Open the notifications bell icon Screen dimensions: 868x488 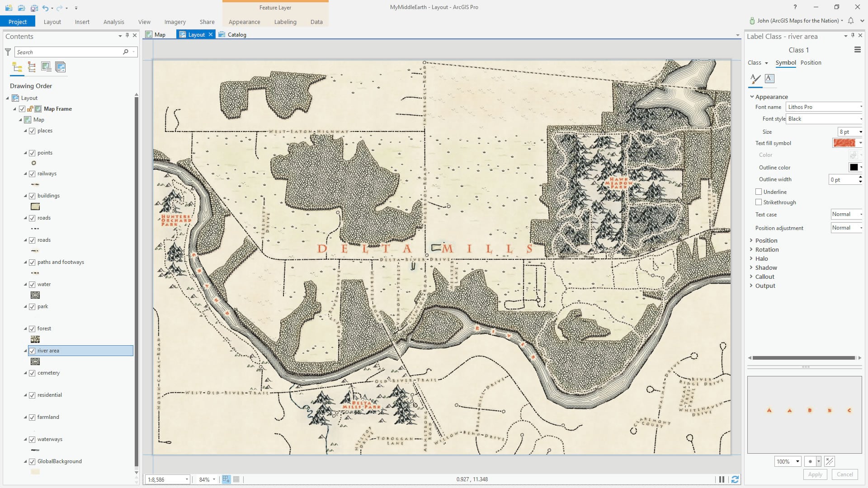[x=851, y=21]
